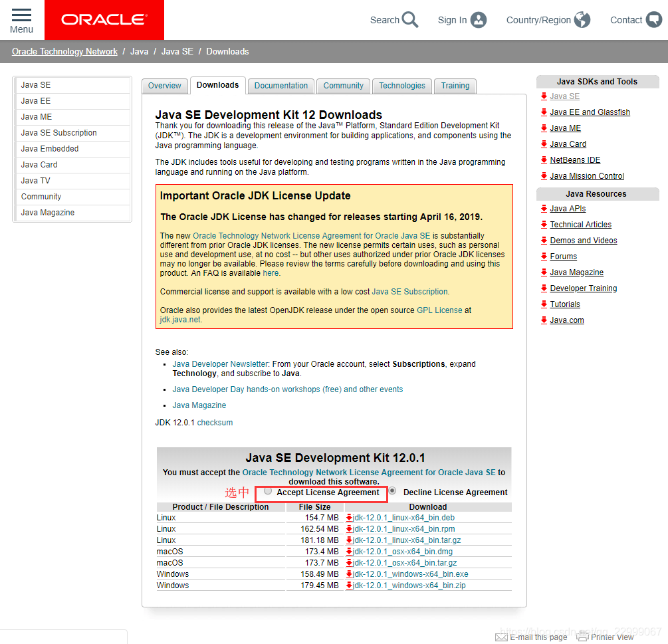Open Java ME link under Java SDKs and Tools
Screen dimensions: 668x644
(565, 128)
